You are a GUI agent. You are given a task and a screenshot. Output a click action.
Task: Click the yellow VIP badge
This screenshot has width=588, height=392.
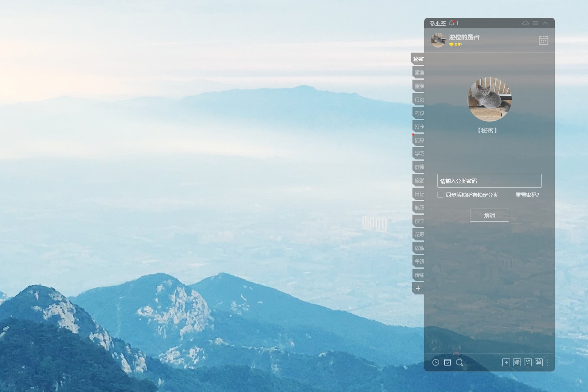pos(456,44)
